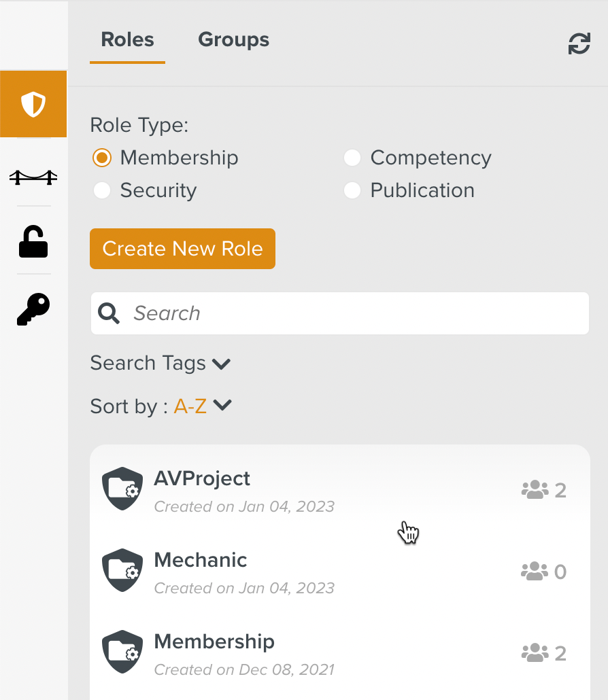Click the AVProject members count icon
608x700 pixels.
tap(535, 490)
